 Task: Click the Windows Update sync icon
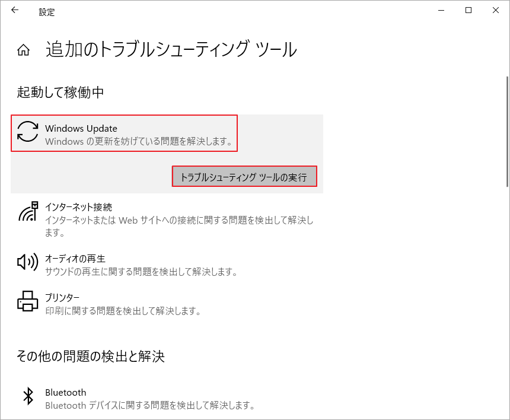[x=28, y=132]
